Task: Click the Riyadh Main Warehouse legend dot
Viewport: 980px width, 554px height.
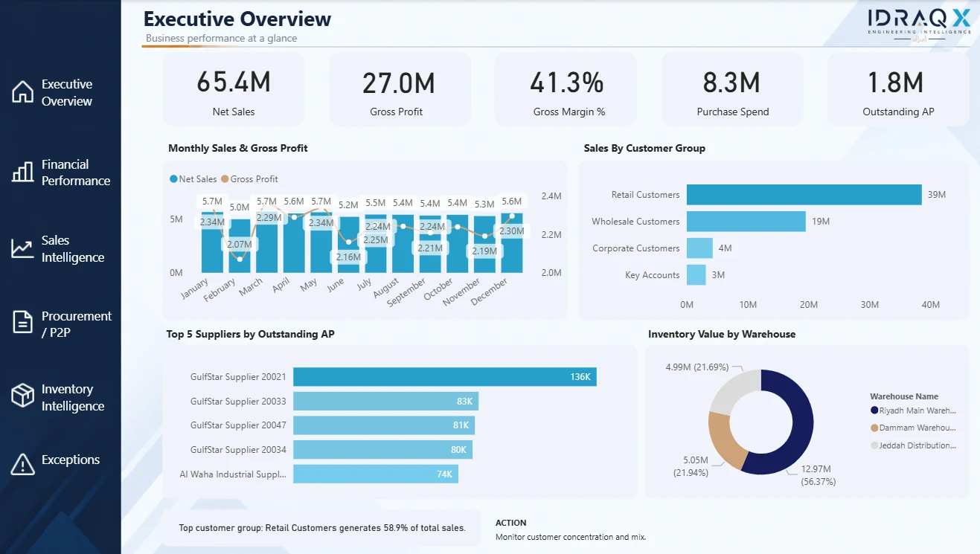Action: [874, 410]
